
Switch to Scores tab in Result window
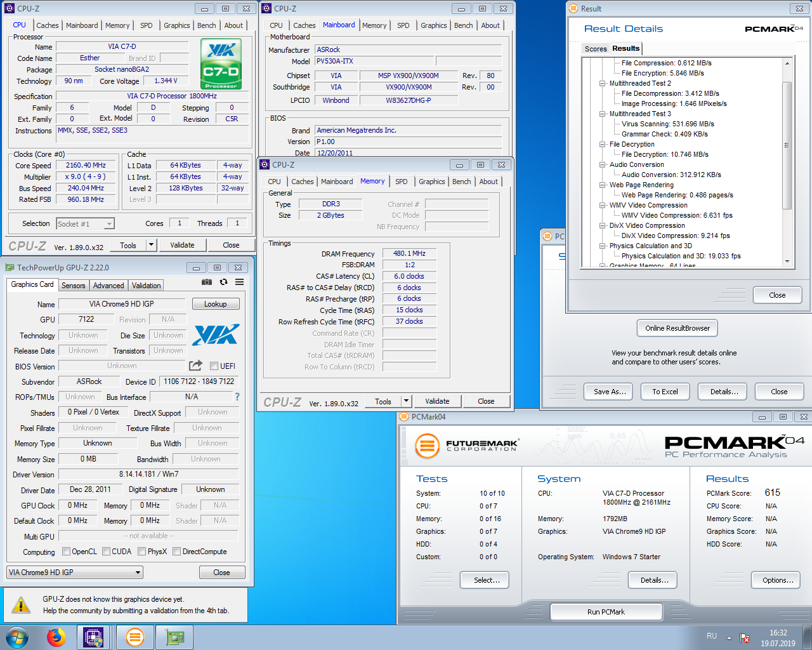(596, 49)
